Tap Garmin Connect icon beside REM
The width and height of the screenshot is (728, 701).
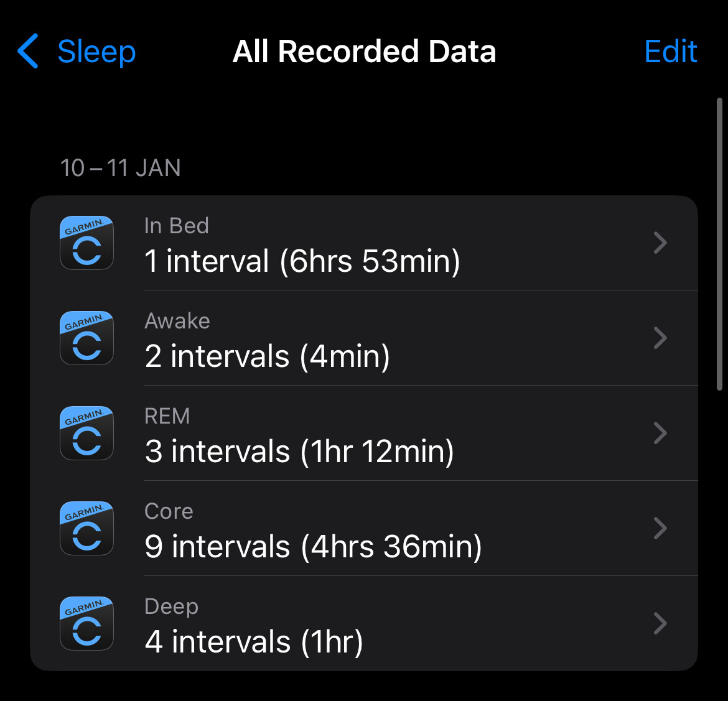pyautogui.click(x=86, y=433)
